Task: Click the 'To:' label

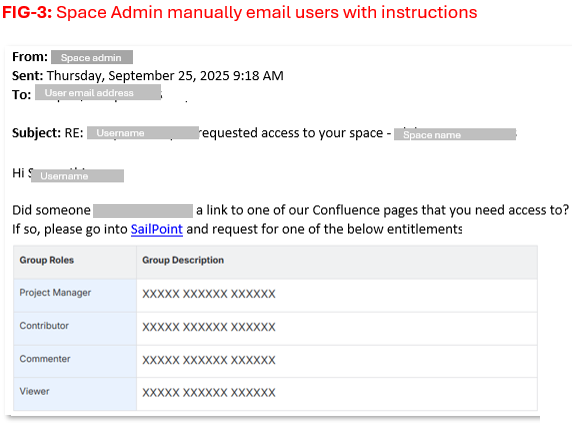Action: (22, 94)
